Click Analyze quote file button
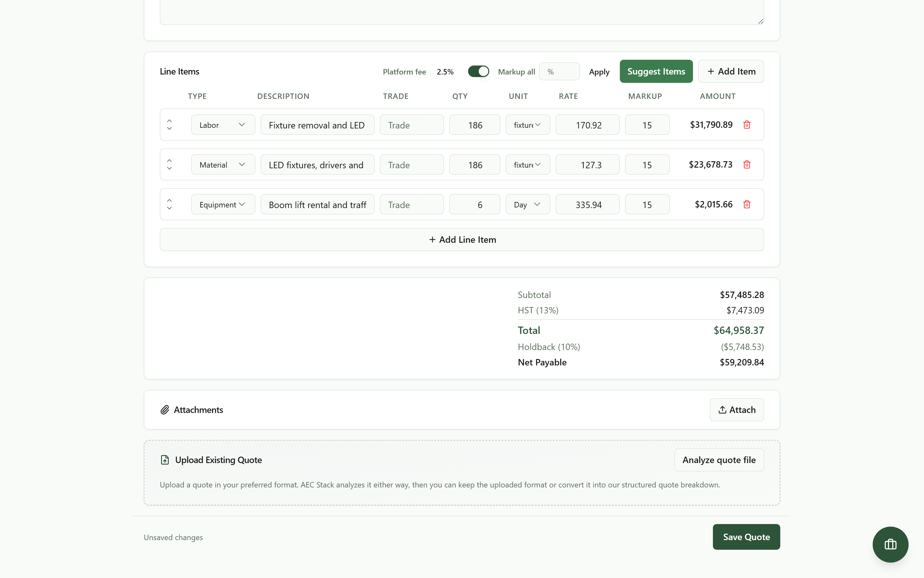This screenshot has height=578, width=924. coord(719,460)
